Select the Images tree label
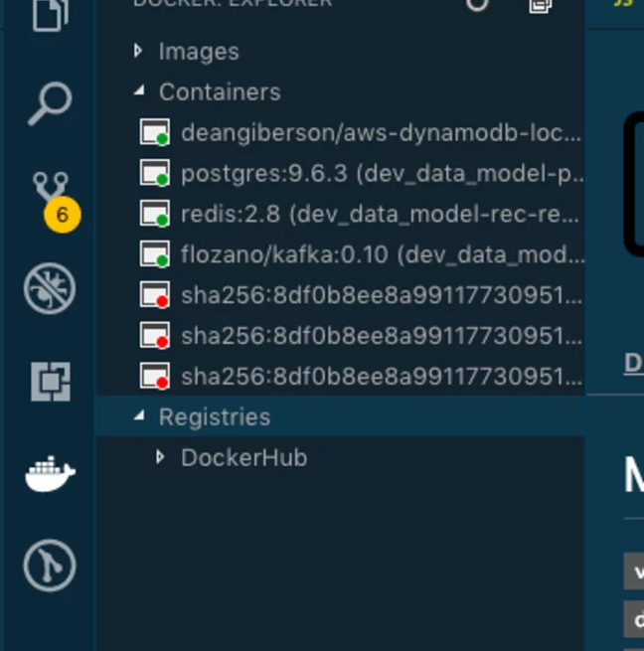644x651 pixels. (x=199, y=53)
